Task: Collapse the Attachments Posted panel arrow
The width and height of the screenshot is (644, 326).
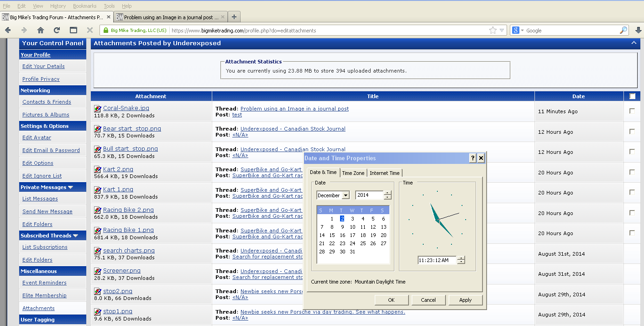Action: point(634,43)
